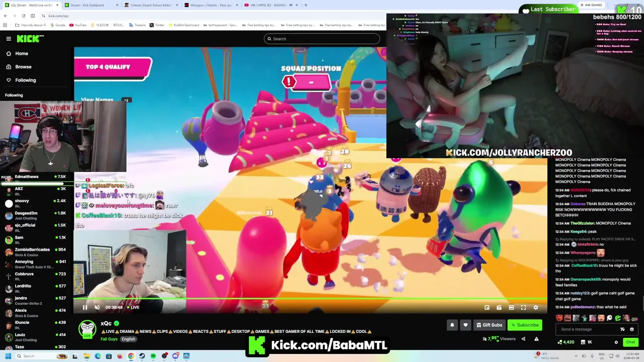Subscribe to xQc channel
This screenshot has width=644, height=362.
coord(524,325)
